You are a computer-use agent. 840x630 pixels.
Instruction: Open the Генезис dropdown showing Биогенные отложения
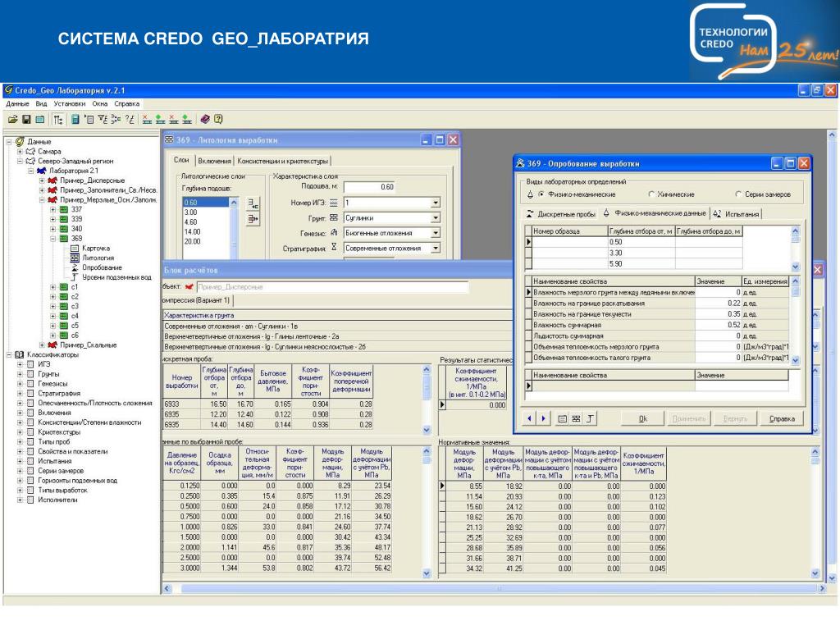436,233
